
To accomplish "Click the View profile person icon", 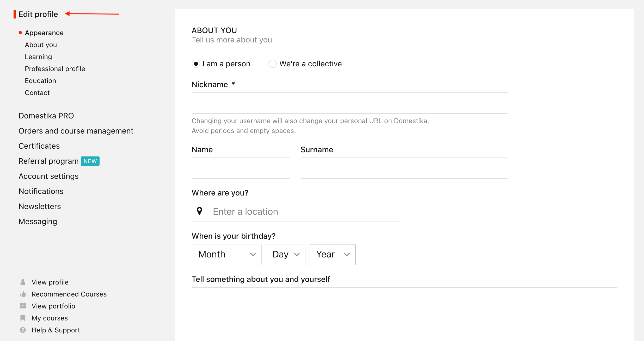I will coord(23,282).
